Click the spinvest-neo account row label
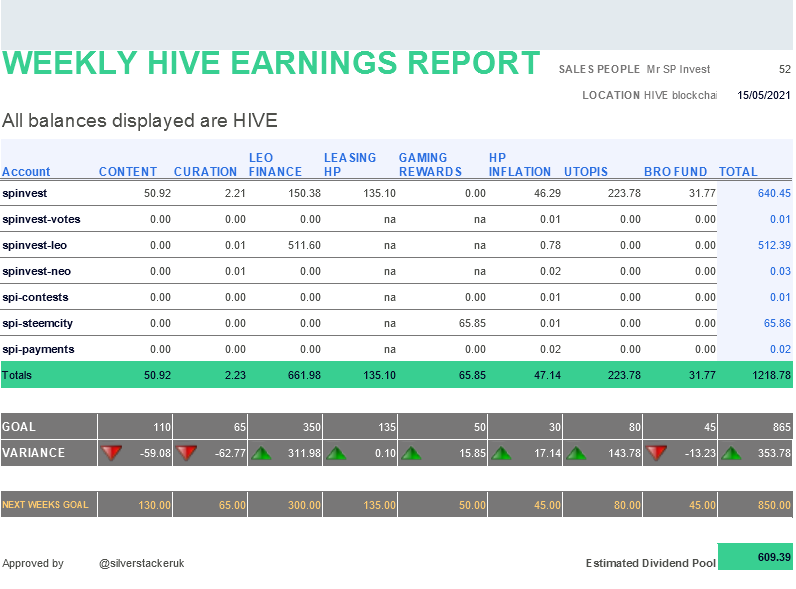This screenshot has height=589, width=796. [x=37, y=271]
